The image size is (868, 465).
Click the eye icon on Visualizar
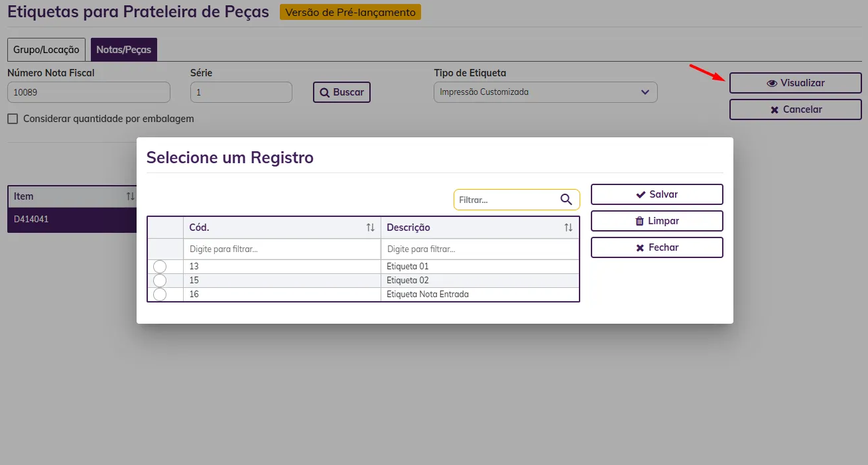point(772,84)
